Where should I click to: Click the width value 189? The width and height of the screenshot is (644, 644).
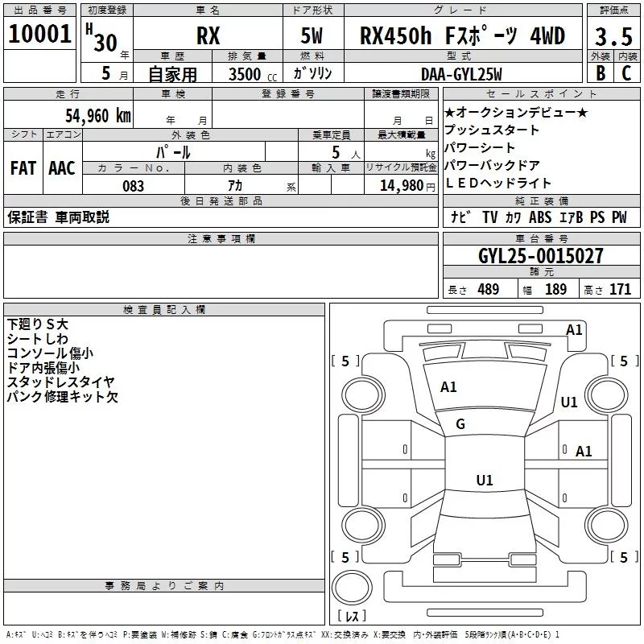(x=555, y=289)
